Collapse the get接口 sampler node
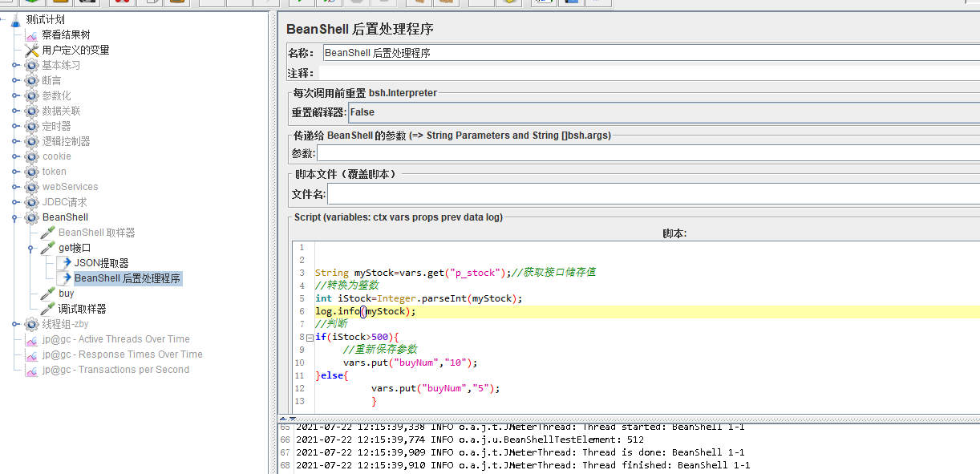Image resolution: width=980 pixels, height=474 pixels. tap(31, 248)
